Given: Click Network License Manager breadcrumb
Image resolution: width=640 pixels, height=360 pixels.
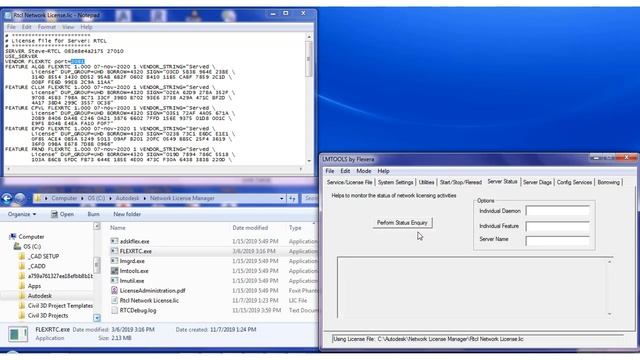Looking at the screenshot, I should pyautogui.click(x=182, y=198).
